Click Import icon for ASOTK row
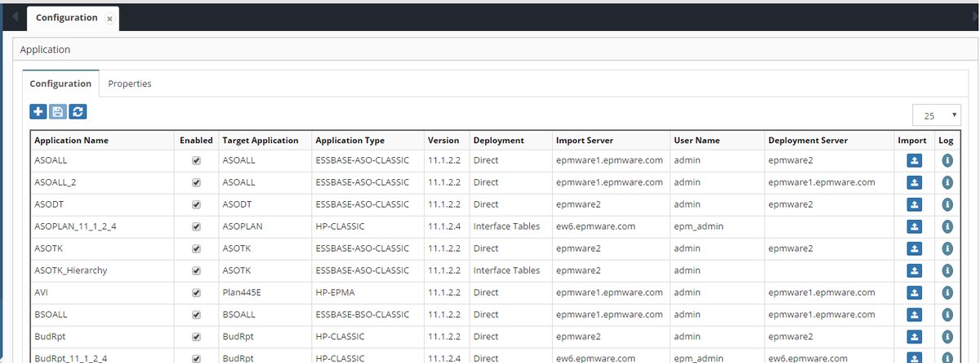 915,249
